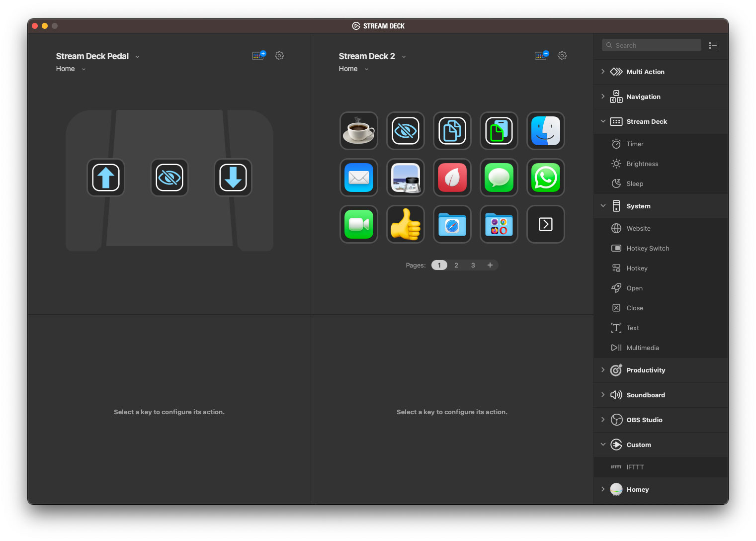Select the down arrow pedal key

click(x=233, y=178)
